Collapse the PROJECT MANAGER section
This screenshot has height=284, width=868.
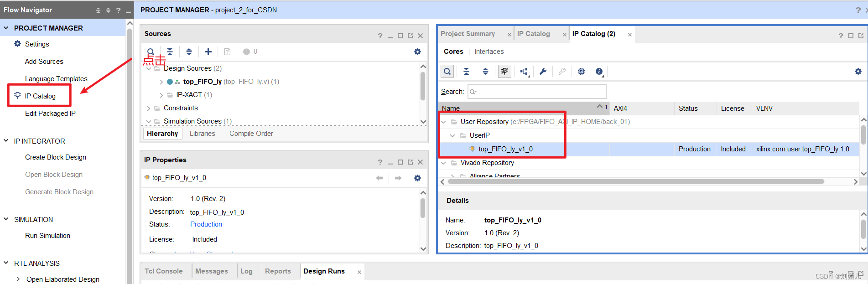pyautogui.click(x=6, y=28)
